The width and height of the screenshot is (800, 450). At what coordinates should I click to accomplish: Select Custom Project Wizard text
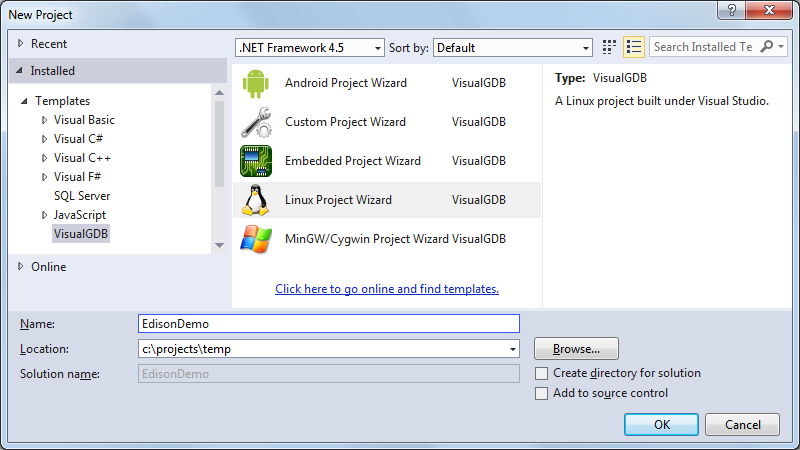(345, 122)
